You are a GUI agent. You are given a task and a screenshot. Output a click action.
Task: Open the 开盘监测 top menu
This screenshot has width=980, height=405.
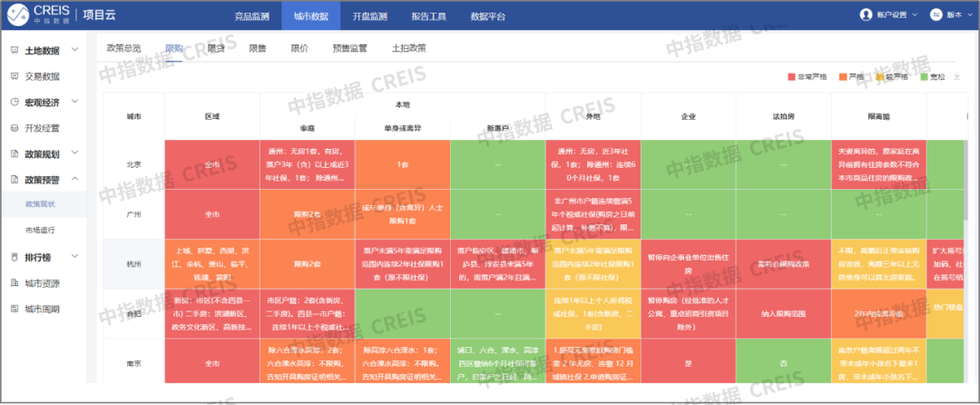[x=370, y=16]
